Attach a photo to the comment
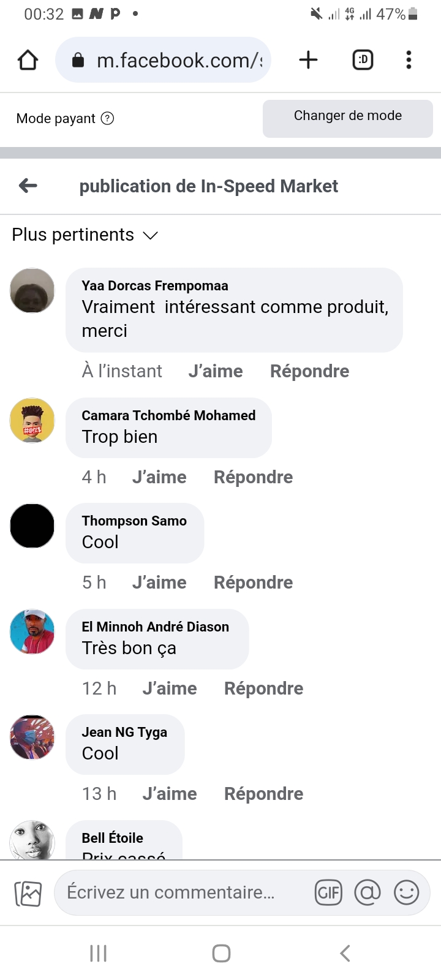Image resolution: width=441 pixels, height=980 pixels. click(28, 894)
